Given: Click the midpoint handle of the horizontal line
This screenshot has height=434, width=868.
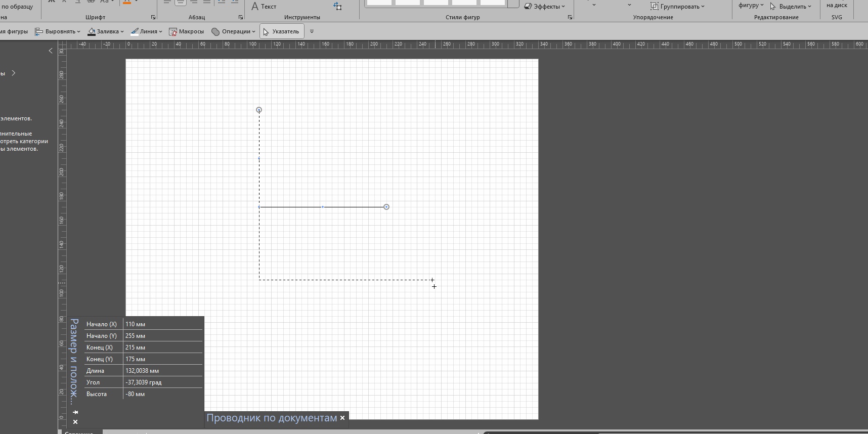Looking at the screenshot, I should coord(323,207).
